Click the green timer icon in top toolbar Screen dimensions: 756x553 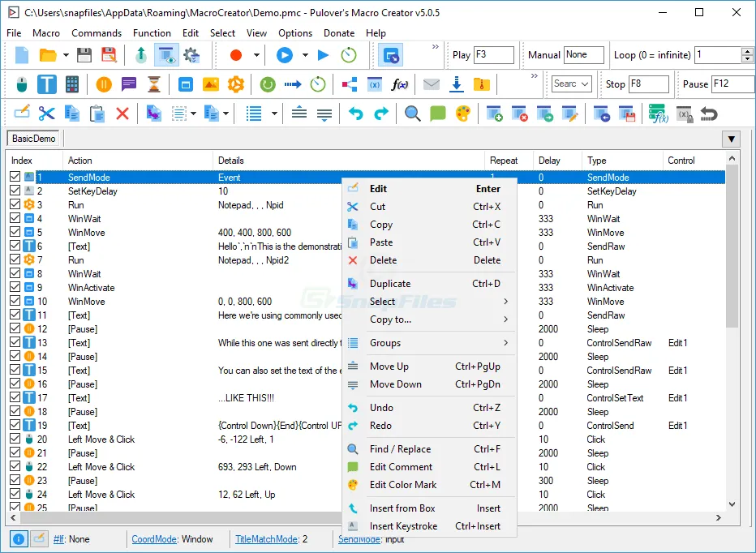pos(349,55)
